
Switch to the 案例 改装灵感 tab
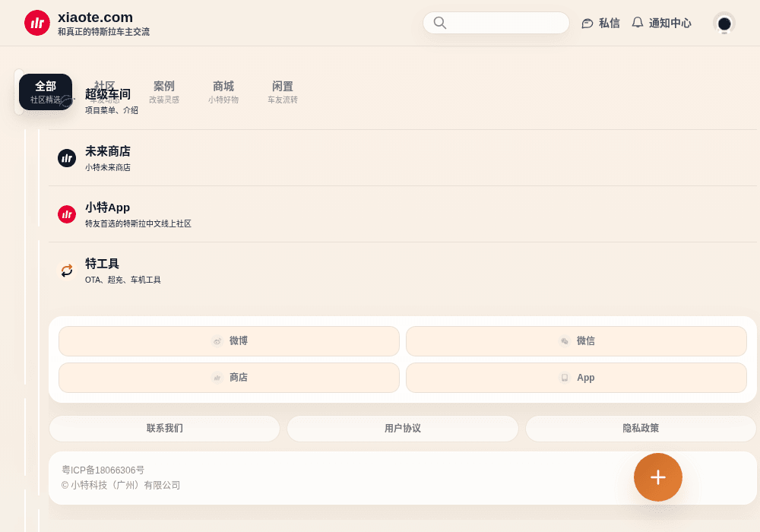(164, 92)
